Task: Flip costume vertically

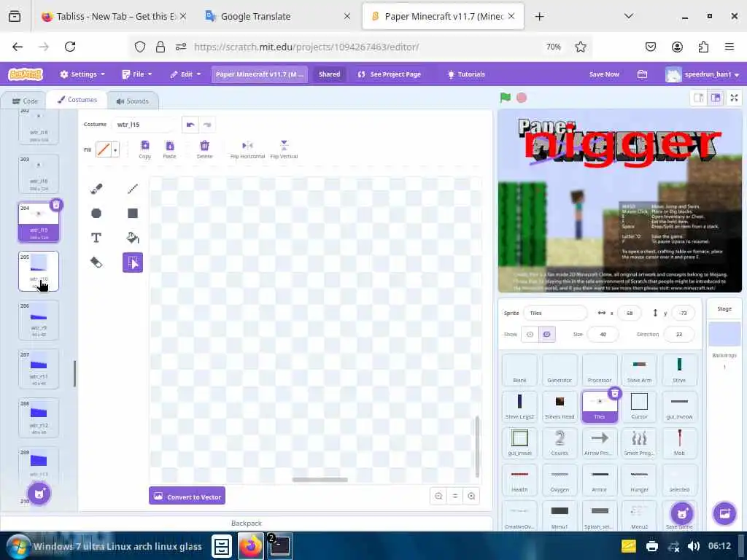Action: [284, 149]
